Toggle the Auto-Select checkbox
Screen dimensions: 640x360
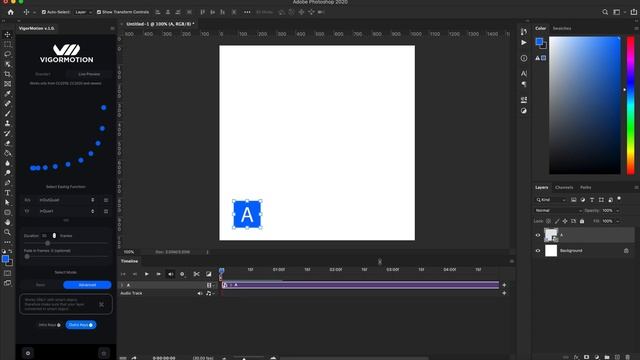pyautogui.click(x=44, y=12)
